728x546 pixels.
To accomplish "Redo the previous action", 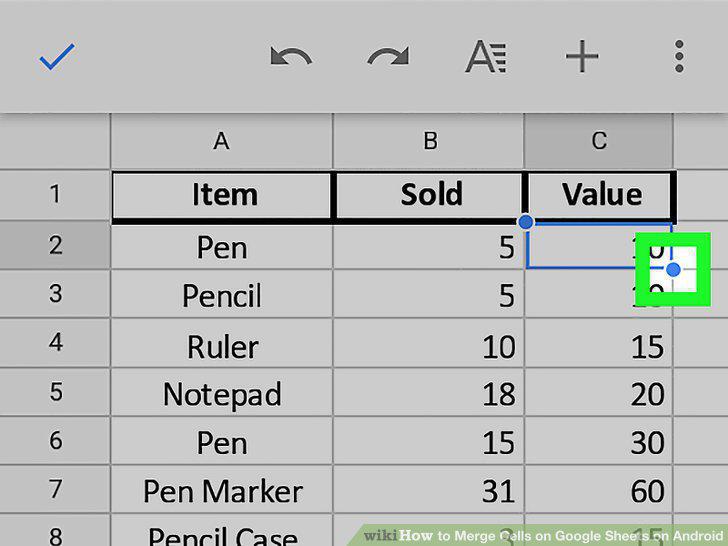I will (x=388, y=57).
